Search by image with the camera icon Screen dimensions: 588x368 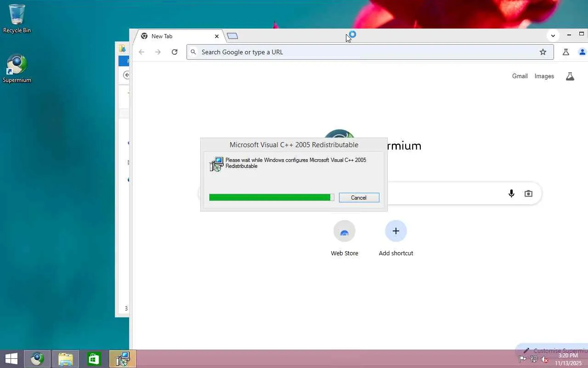pos(528,194)
